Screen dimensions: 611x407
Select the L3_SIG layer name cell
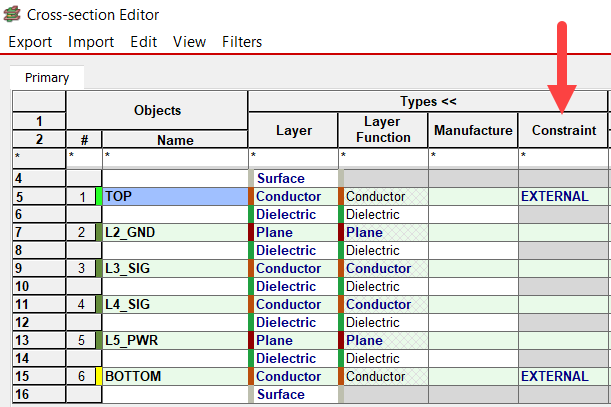point(175,269)
